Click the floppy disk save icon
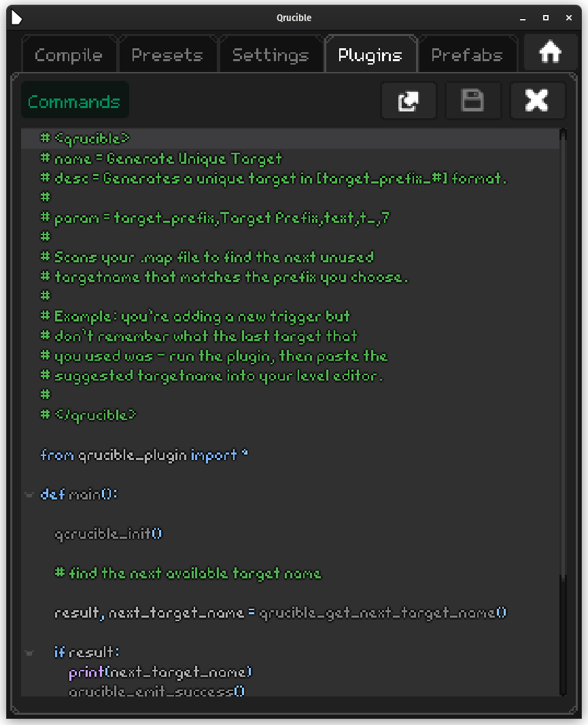This screenshot has width=588, height=725. pyautogui.click(x=473, y=101)
